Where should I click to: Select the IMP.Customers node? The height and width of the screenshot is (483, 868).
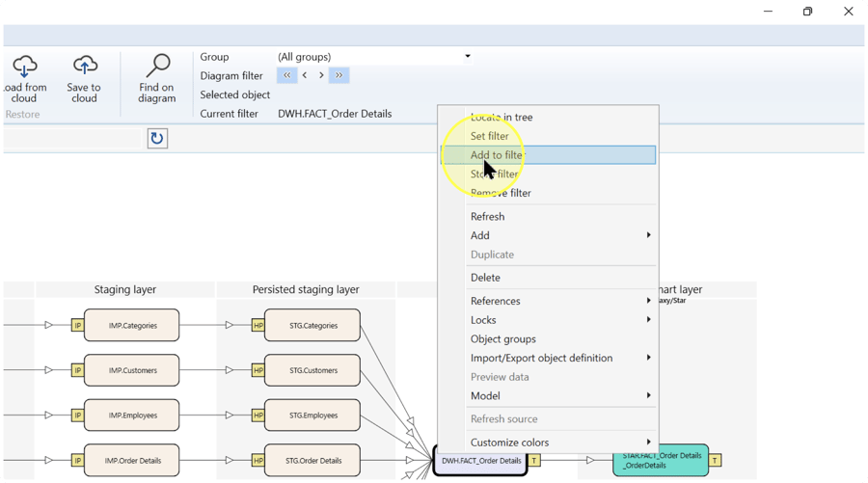pos(132,370)
